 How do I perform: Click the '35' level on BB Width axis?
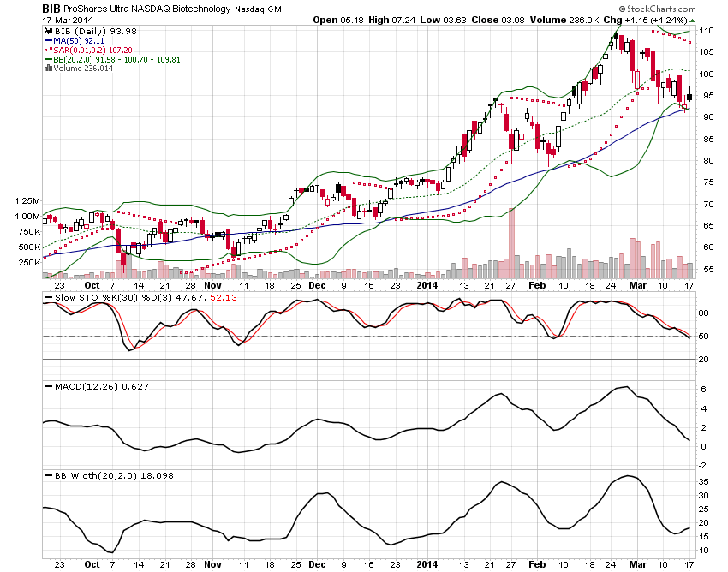[704, 481]
